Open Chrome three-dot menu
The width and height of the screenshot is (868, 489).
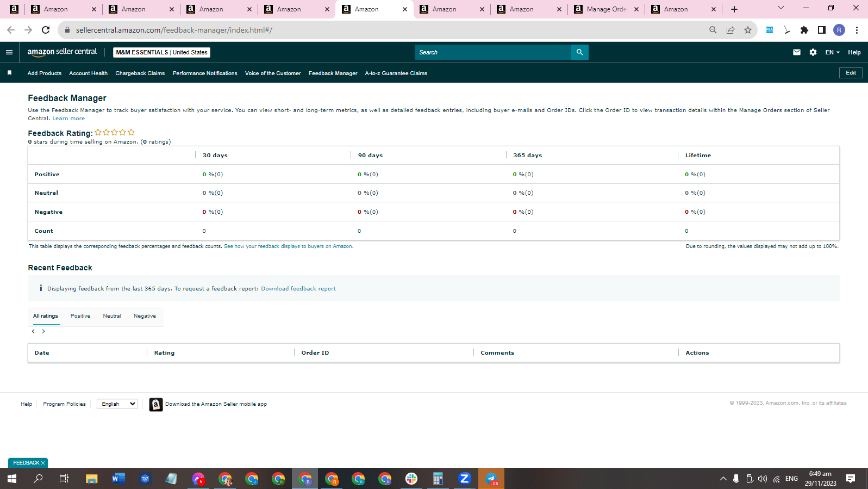[x=857, y=30]
